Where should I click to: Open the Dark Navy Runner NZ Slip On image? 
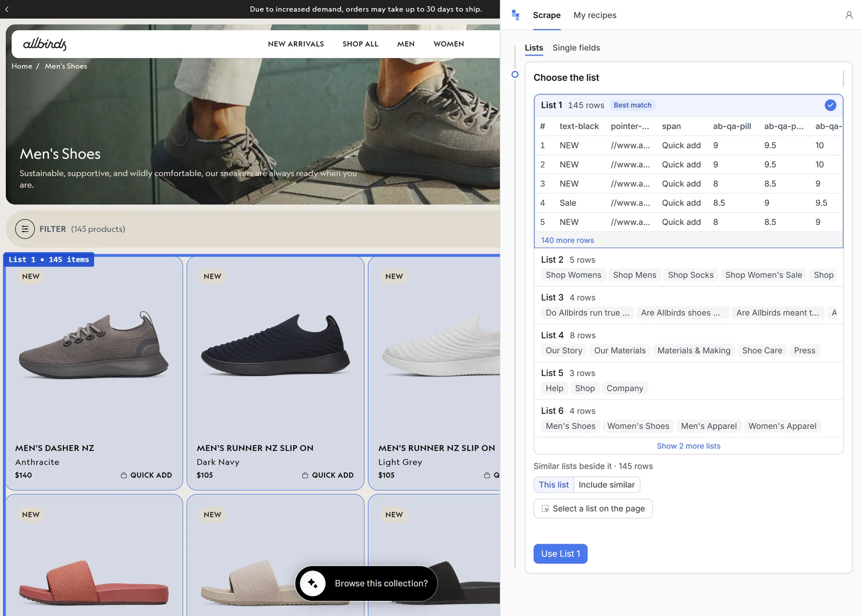coord(275,346)
